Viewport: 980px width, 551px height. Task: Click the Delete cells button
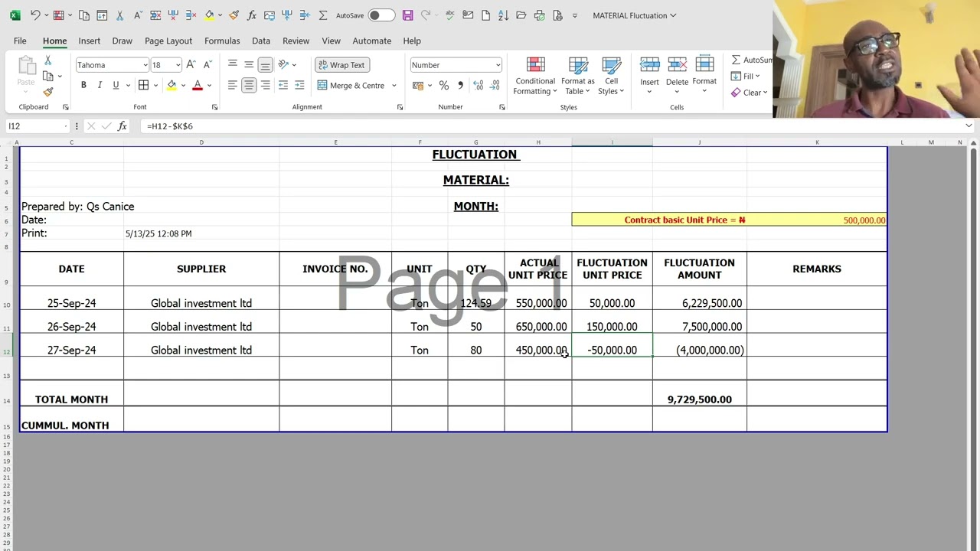(677, 75)
